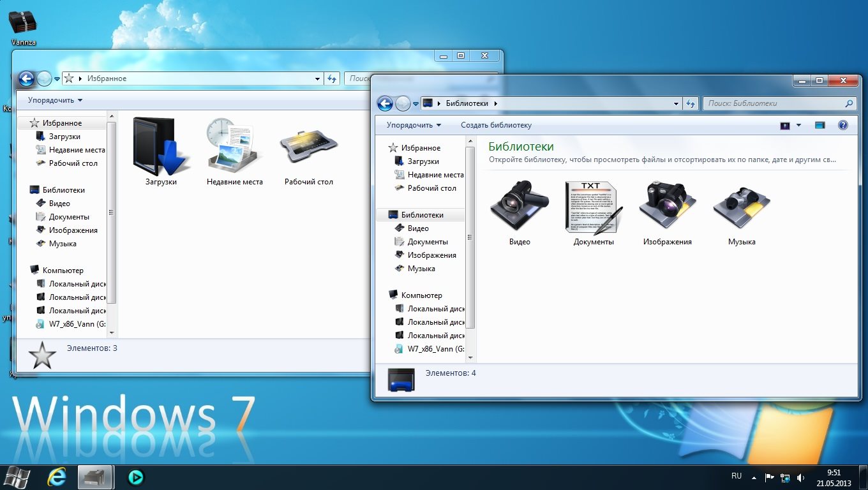Screen dimensions: 868x490
Task: Open the Action Center flag tray icon
Action: [x=769, y=477]
